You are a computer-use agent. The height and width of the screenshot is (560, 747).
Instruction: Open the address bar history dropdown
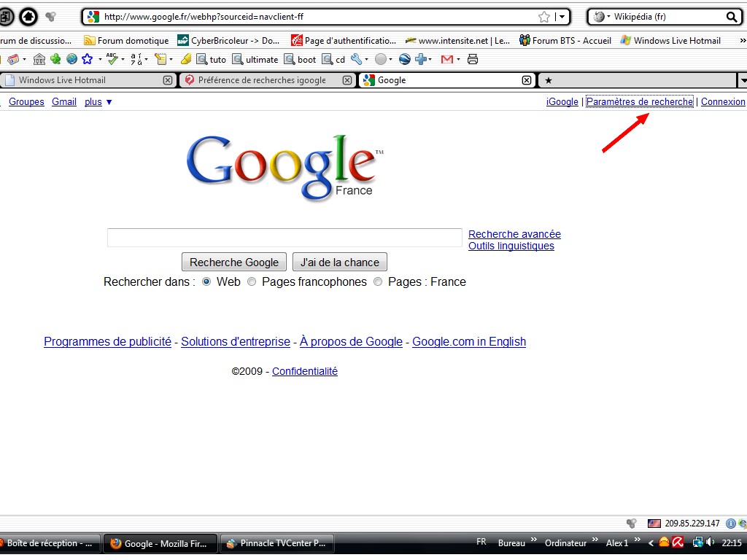pyautogui.click(x=562, y=17)
